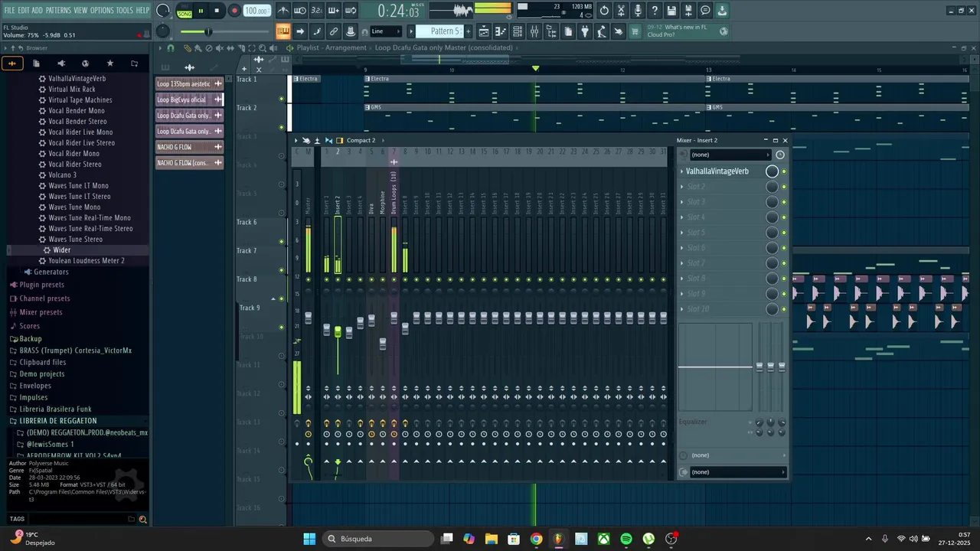Adjust ValhallaVintageVerb mix level knob

pos(772,171)
